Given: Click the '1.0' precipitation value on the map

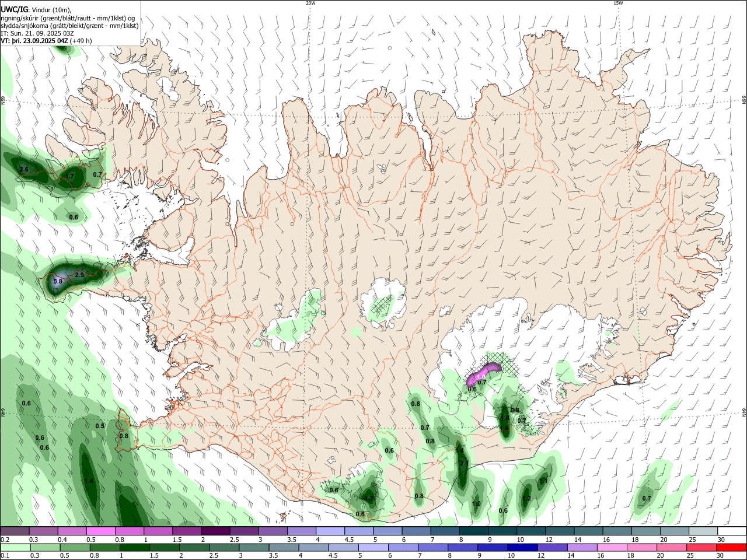Looking at the screenshot, I should click(476, 504).
